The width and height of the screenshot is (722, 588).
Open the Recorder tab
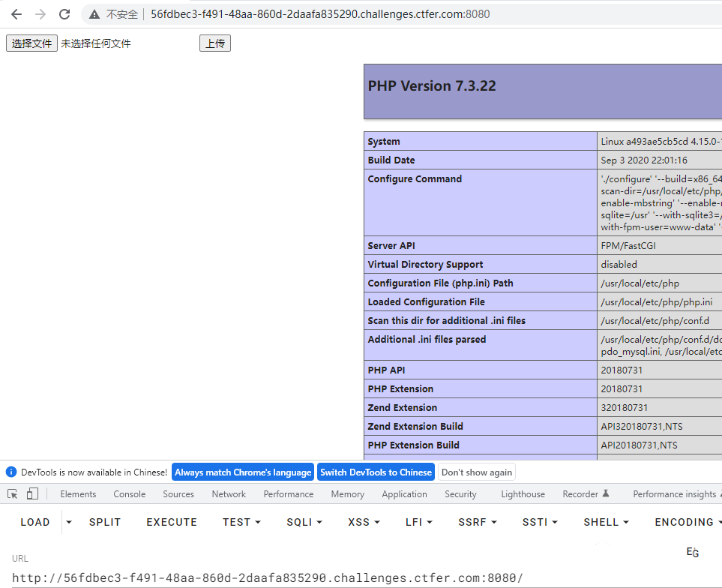coord(586,494)
